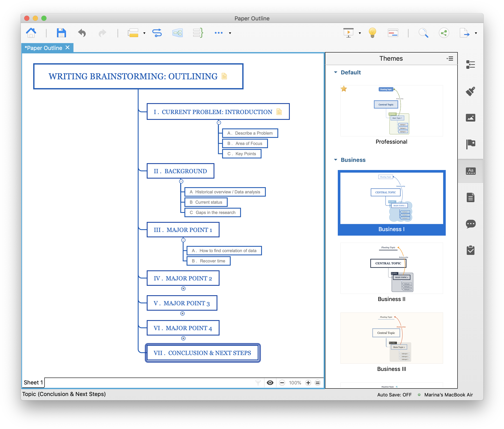
Task: Collapse the Business themes section
Action: (x=336, y=160)
